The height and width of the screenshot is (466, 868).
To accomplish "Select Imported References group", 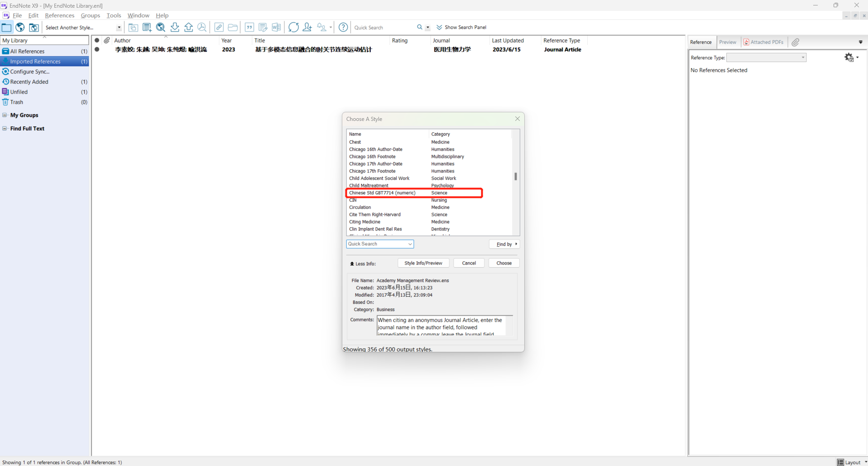I will click(45, 62).
